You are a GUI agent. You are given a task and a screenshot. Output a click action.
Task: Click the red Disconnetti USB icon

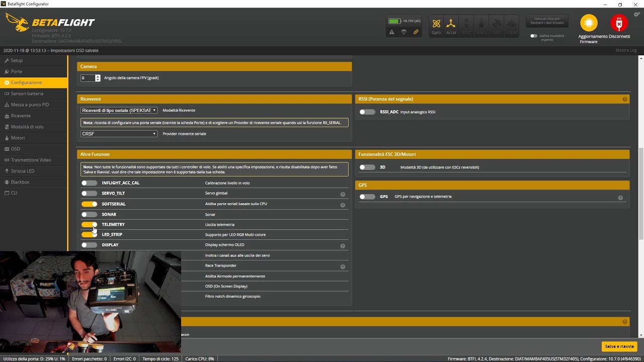(619, 23)
